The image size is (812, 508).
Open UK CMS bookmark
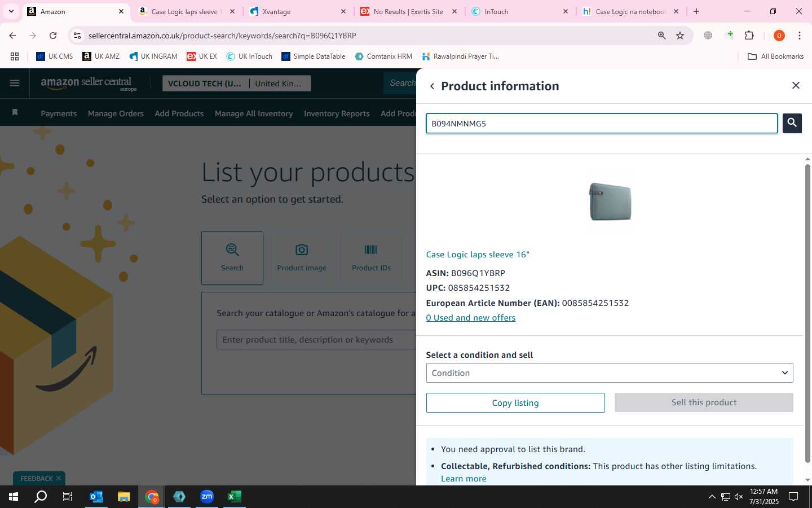55,56
